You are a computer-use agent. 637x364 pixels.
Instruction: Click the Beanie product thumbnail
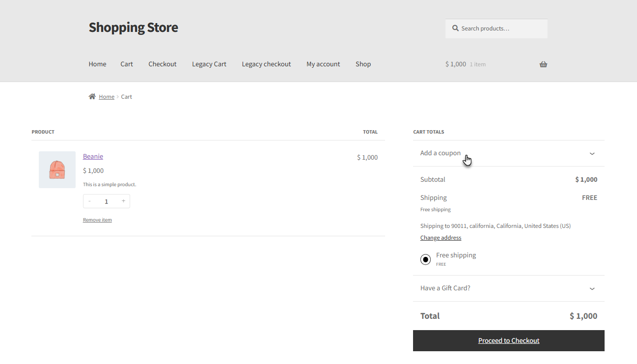57,169
